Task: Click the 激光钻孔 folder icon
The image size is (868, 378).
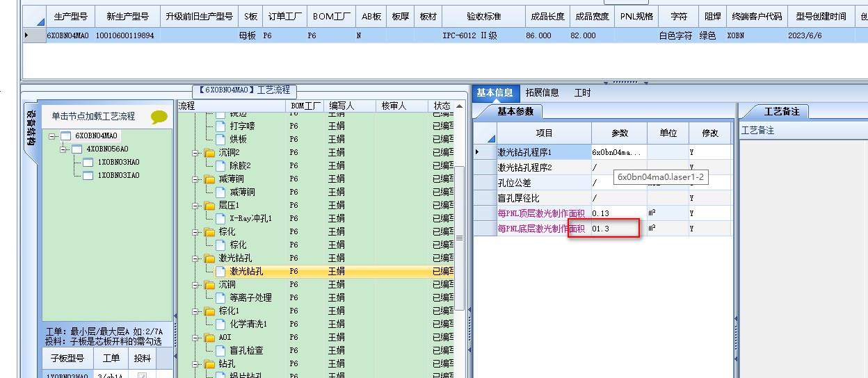Action: 209,258
